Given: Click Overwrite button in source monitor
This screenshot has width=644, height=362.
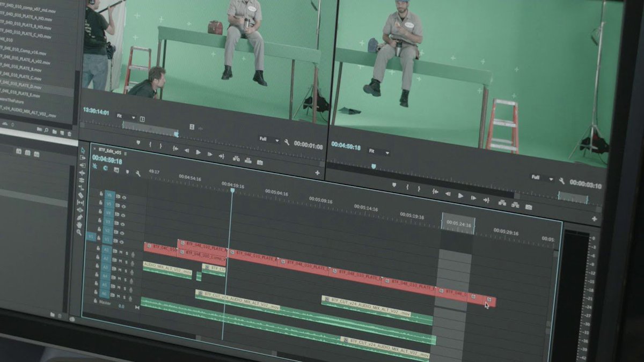Looking at the screenshot, I should (x=248, y=160).
